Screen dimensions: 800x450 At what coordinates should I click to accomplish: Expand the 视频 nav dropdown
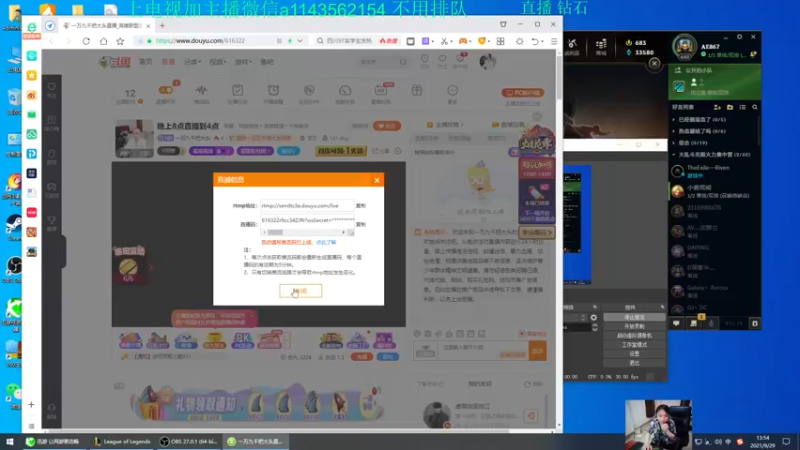click(x=217, y=62)
